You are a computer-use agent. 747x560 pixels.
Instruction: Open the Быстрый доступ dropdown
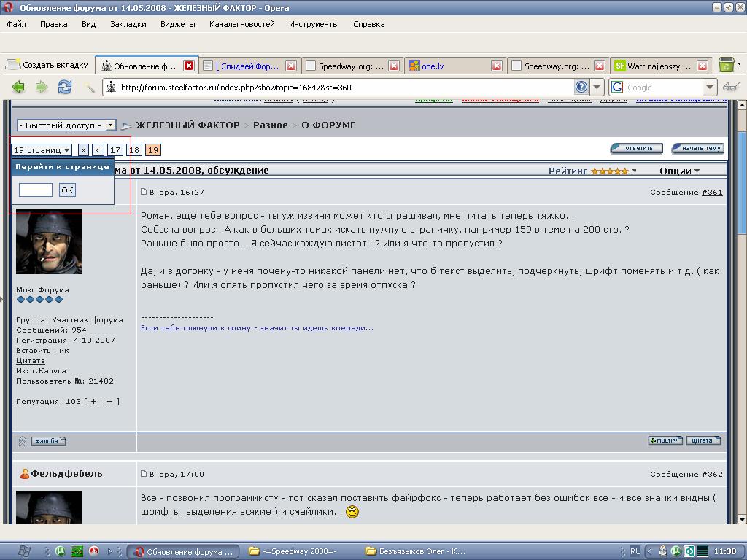coord(66,125)
